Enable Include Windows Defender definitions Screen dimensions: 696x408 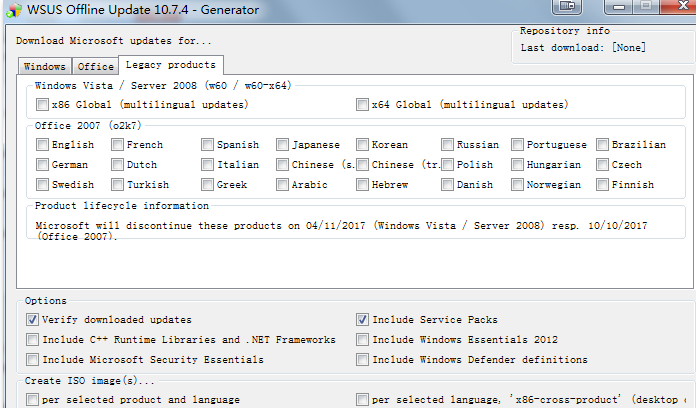click(362, 360)
